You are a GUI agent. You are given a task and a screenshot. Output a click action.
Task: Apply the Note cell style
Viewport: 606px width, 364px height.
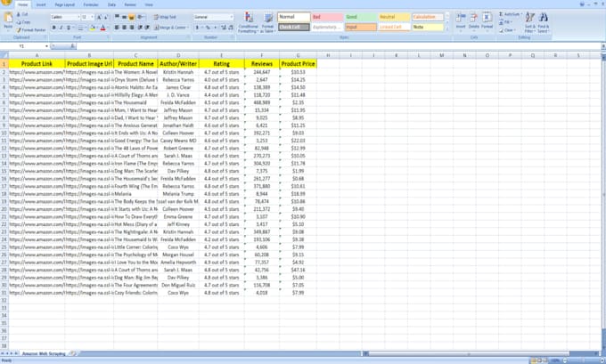[428, 27]
